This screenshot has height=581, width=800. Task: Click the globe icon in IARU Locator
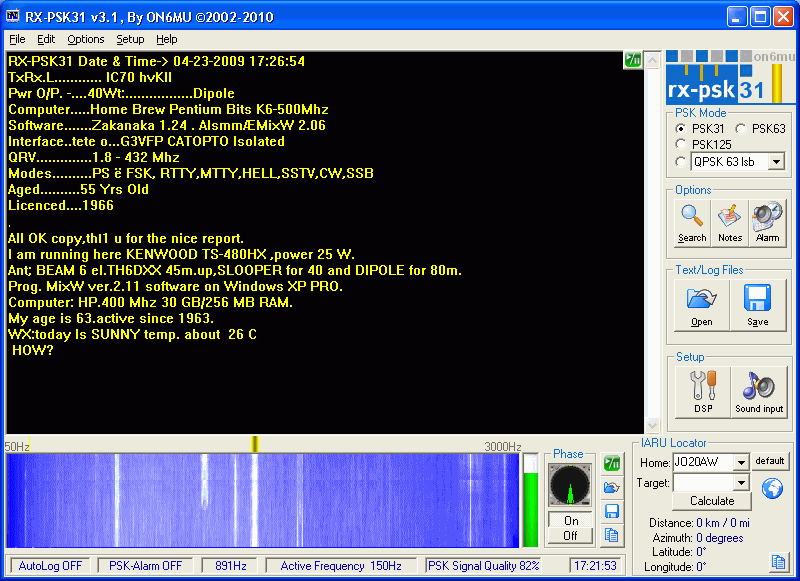click(x=772, y=488)
